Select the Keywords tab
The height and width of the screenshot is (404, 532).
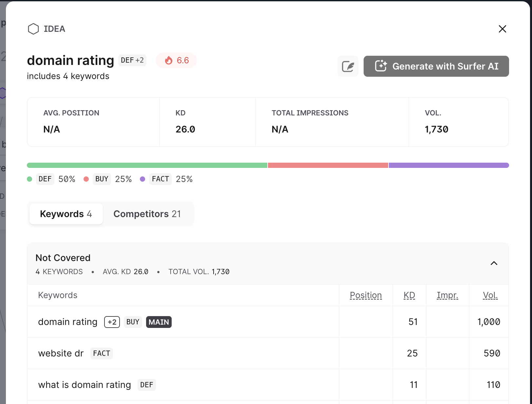click(x=66, y=214)
